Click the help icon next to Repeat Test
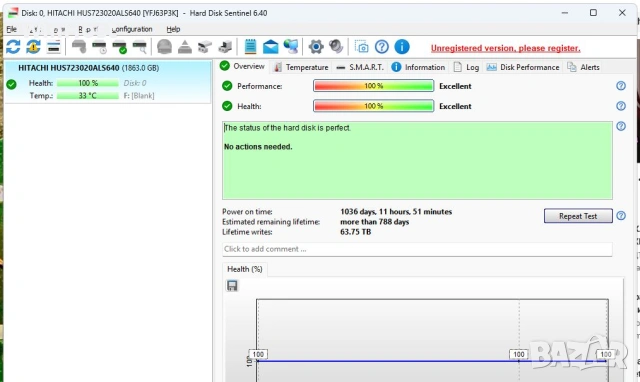The image size is (640, 382). (621, 215)
